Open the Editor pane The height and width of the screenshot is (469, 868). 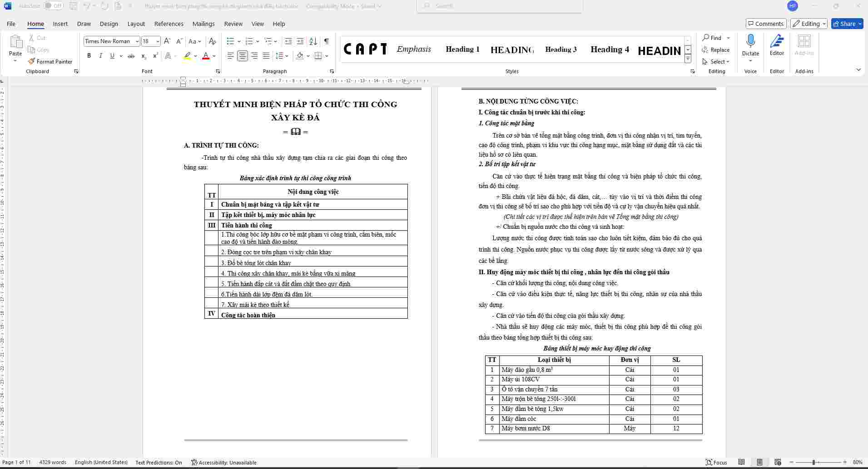tap(777, 44)
